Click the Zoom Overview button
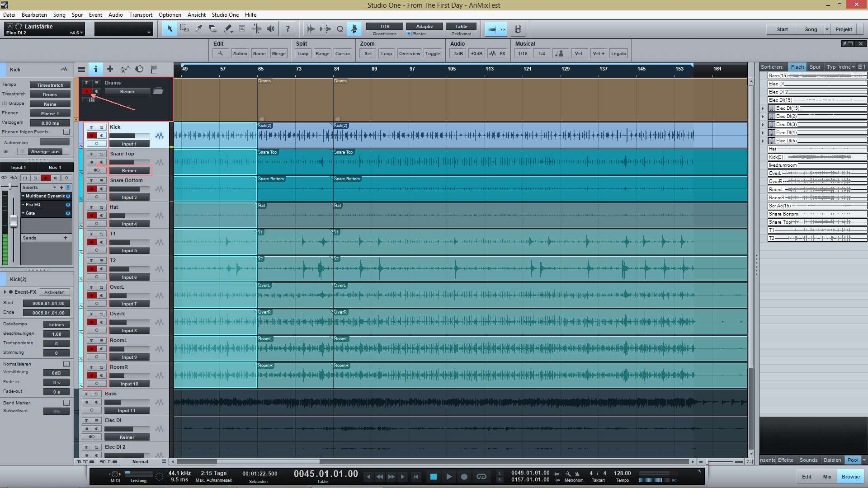Screen dimensions: 868x488 coord(410,53)
